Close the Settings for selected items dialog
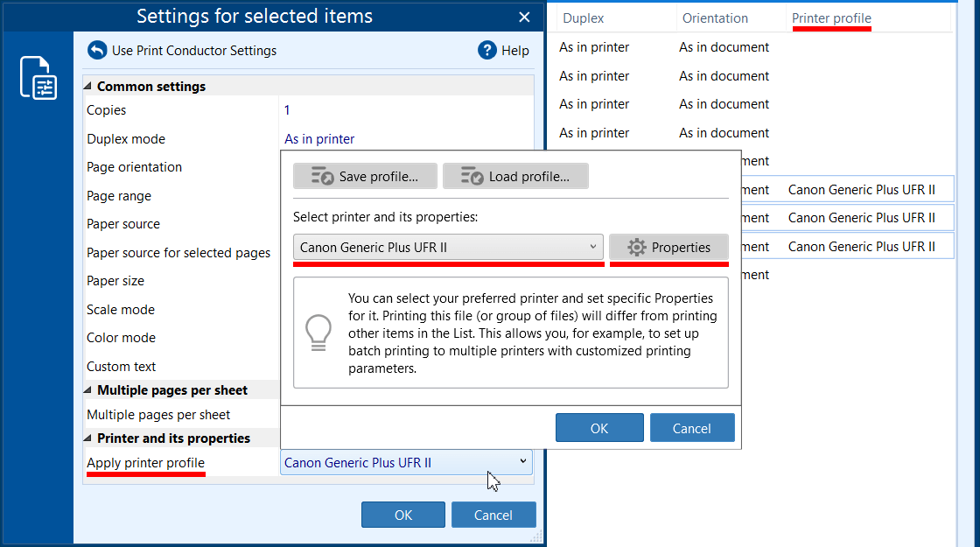This screenshot has height=547, width=980. [x=524, y=17]
